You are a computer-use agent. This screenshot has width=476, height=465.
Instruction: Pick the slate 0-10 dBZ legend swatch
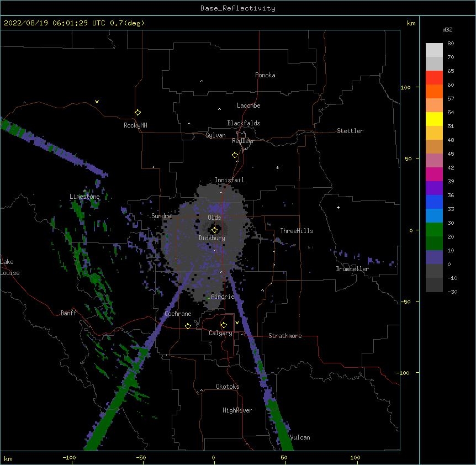coord(434,257)
